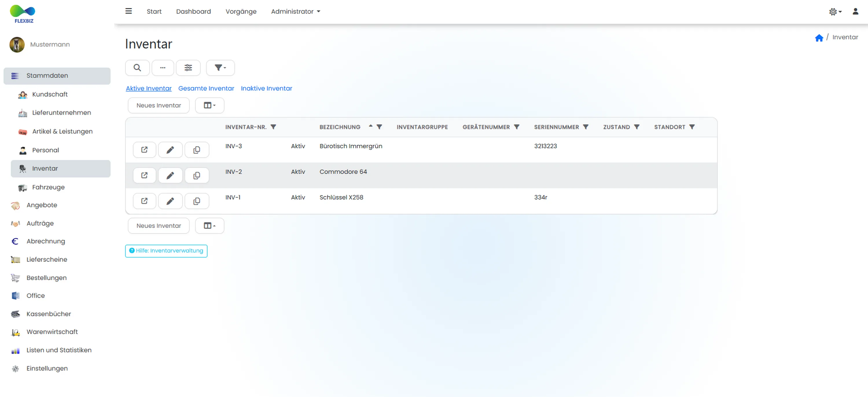The height and width of the screenshot is (397, 868).
Task: Switch to Aktive Inventar view
Action: (149, 88)
